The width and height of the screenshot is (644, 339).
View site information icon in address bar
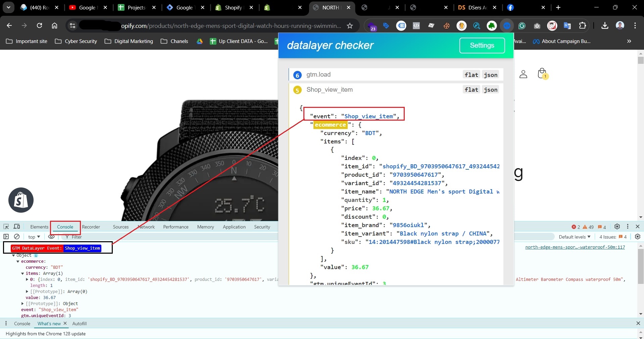pyautogui.click(x=72, y=26)
